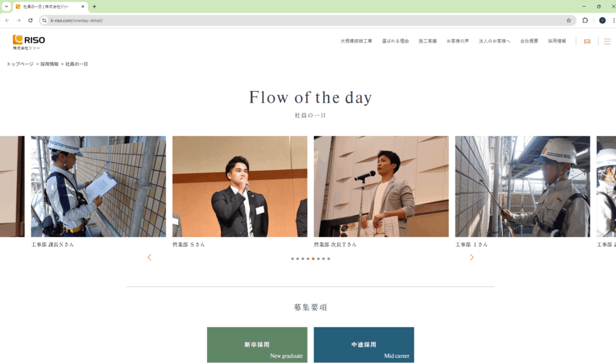Screen dimensions: 616x364
Task: Open the 施工実績 menu item
Action: pyautogui.click(x=428, y=41)
